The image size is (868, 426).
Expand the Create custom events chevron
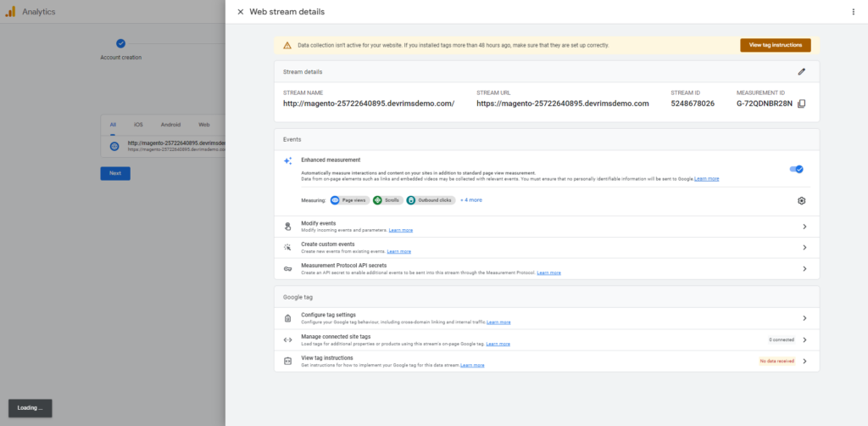click(x=804, y=248)
